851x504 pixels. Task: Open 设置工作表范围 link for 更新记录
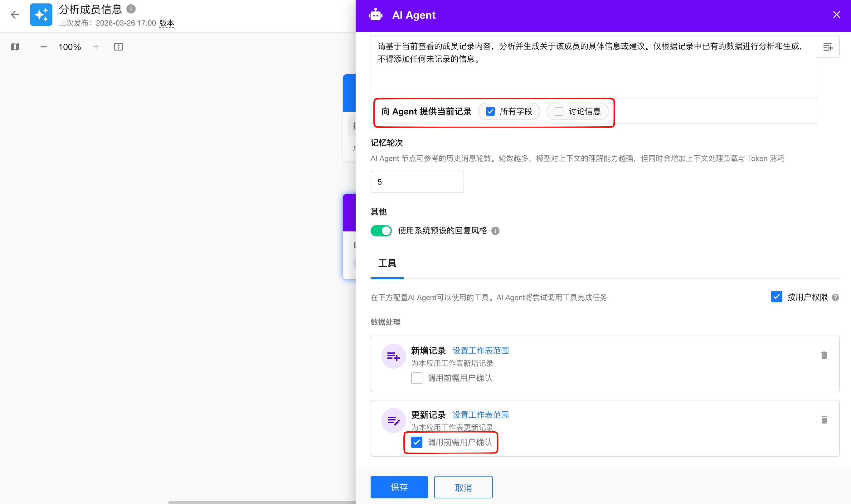tap(480, 415)
